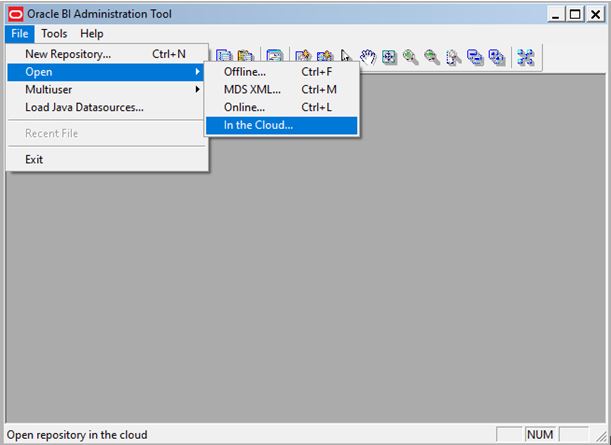Click the expand all (plus) icon
The image size is (611, 445).
496,57
